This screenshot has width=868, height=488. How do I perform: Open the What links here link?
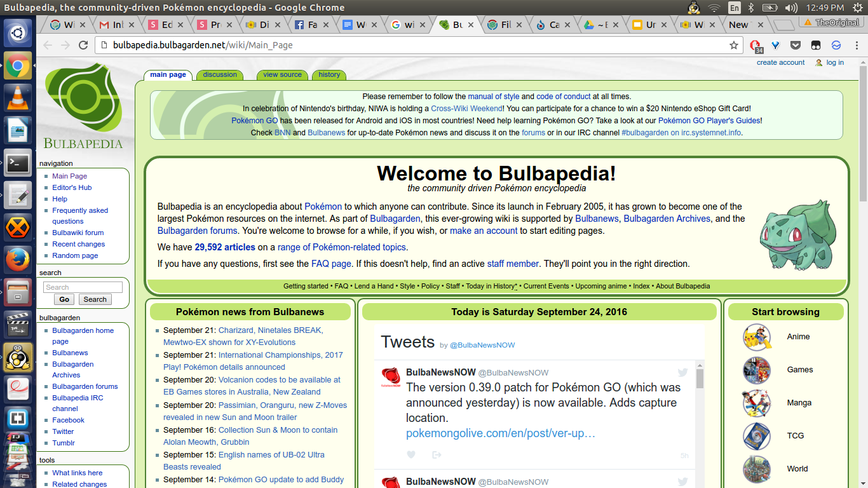point(77,473)
